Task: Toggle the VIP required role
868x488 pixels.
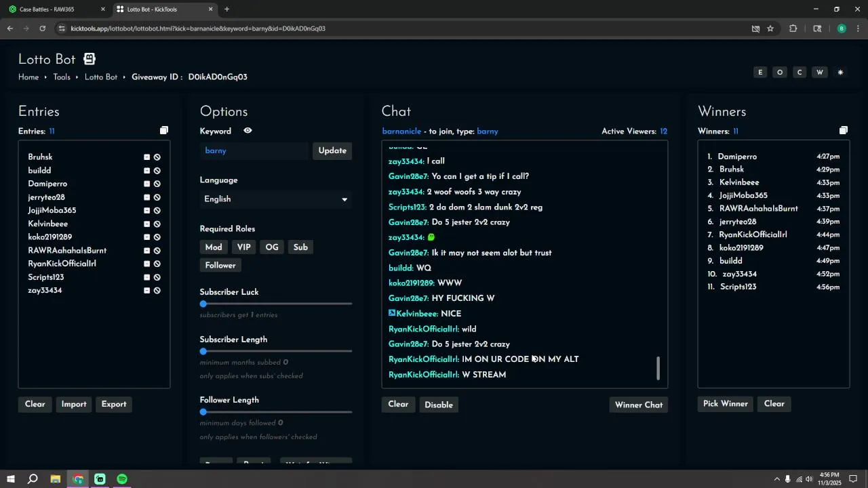Action: (x=244, y=247)
